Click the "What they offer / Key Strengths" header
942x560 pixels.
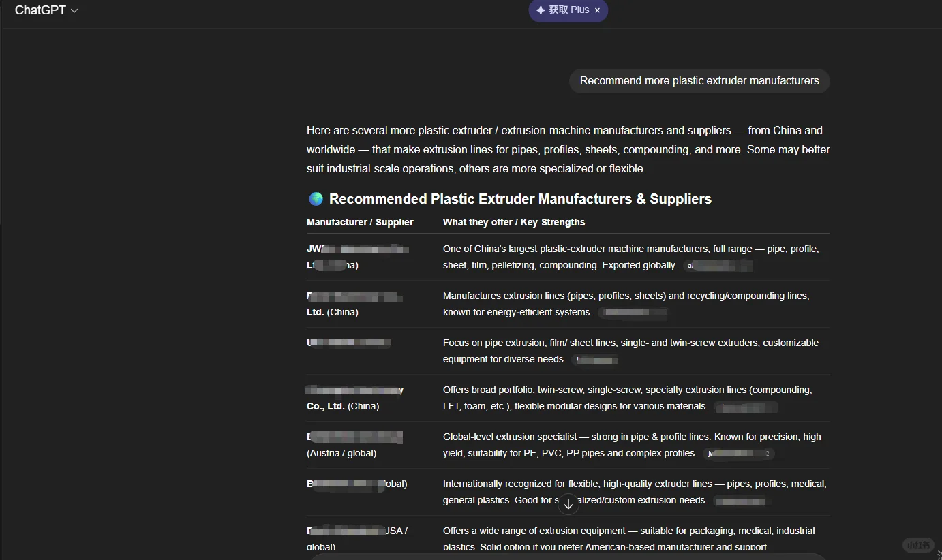514,222
